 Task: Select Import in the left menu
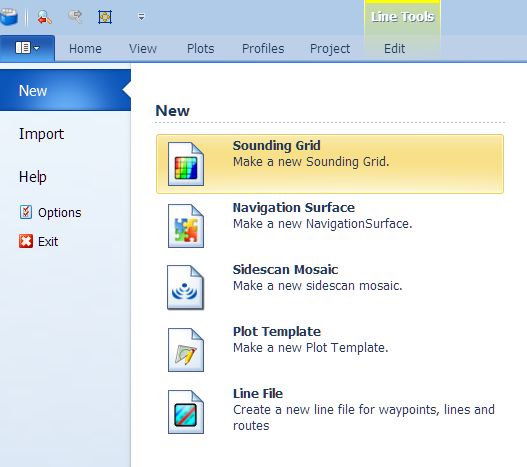41,134
